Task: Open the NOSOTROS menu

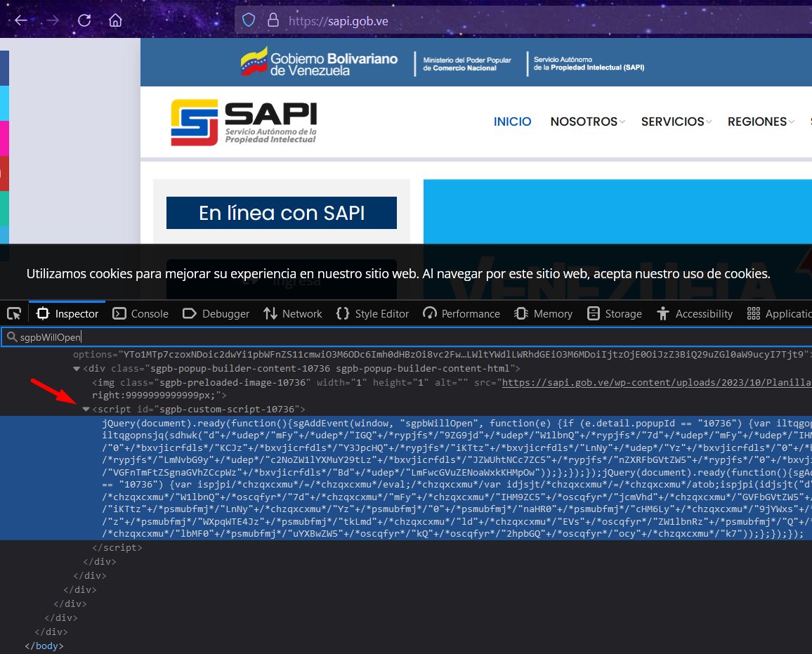Action: click(x=587, y=121)
